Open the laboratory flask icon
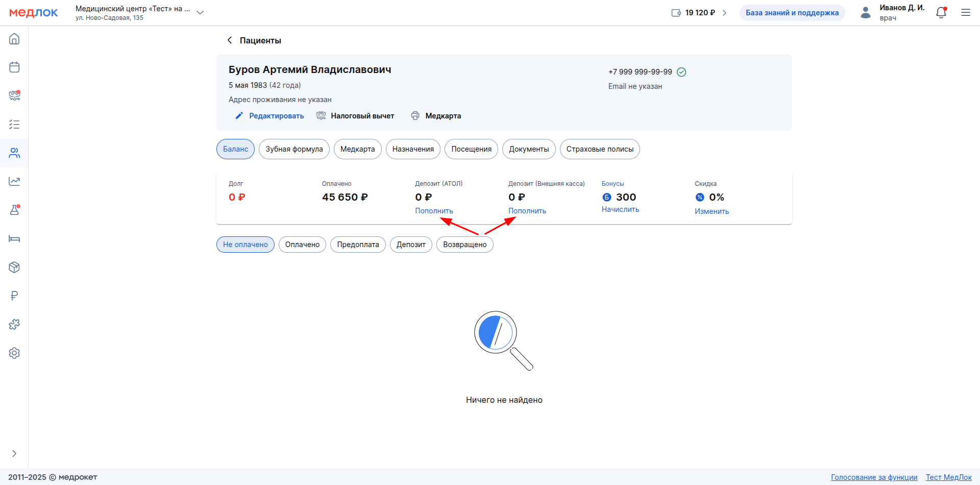The height and width of the screenshot is (485, 980). 14,210
